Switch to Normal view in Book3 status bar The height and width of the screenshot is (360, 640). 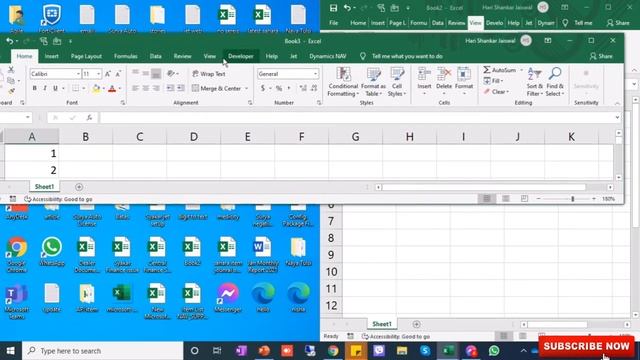(487, 199)
